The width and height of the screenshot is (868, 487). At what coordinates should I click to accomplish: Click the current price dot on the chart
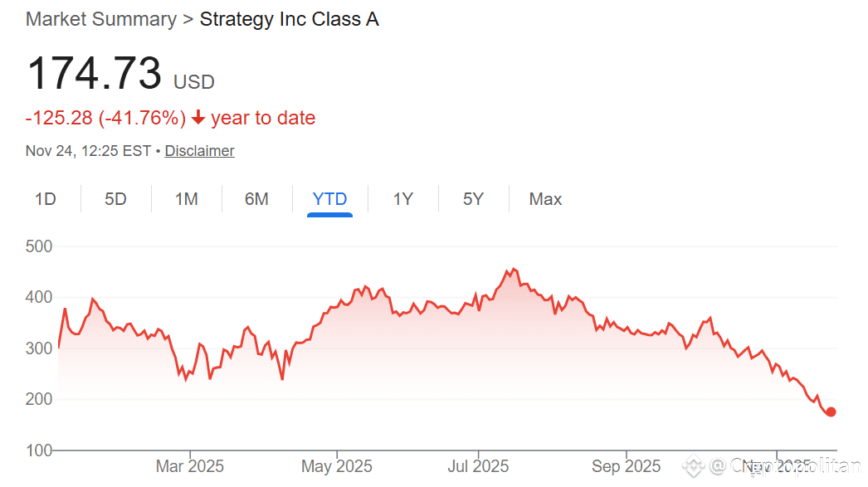click(830, 412)
